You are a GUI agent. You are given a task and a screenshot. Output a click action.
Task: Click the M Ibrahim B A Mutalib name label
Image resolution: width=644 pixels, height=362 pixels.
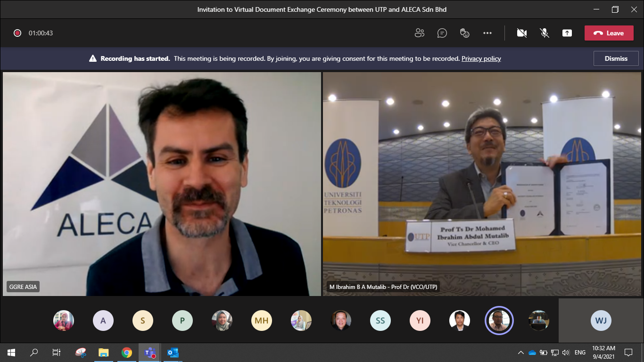click(383, 287)
